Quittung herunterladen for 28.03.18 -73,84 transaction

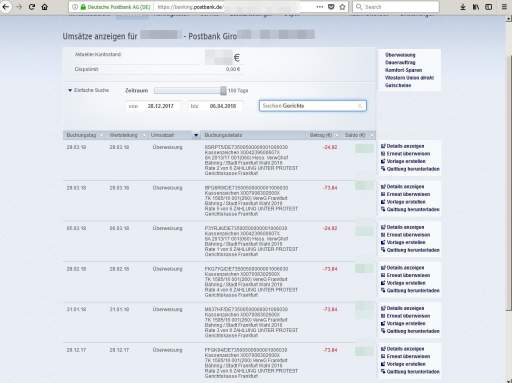click(x=410, y=209)
